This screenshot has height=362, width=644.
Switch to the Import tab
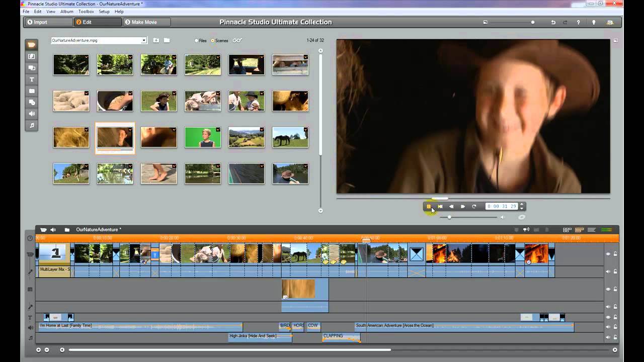[48, 22]
